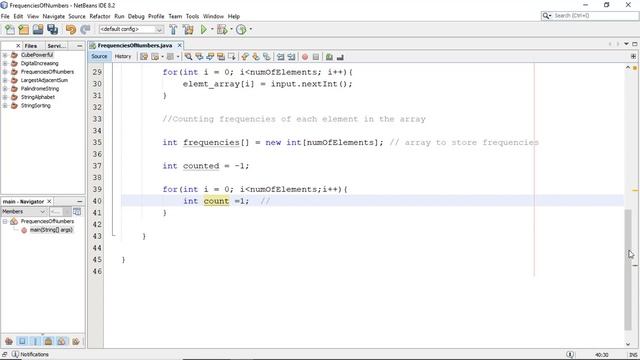The height and width of the screenshot is (360, 640).
Task: Start Macro Recording red circle icon
Action: click(x=304, y=57)
